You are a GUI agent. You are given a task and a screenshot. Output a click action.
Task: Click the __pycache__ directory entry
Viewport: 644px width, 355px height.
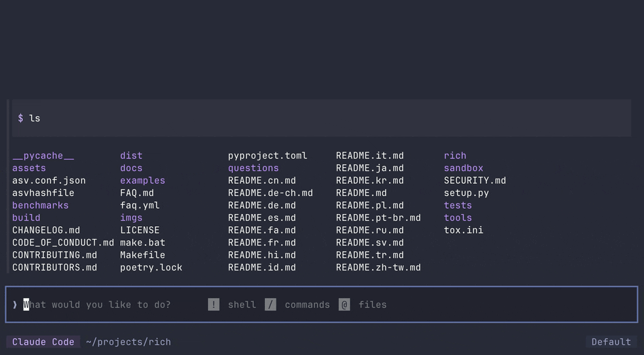tap(43, 156)
